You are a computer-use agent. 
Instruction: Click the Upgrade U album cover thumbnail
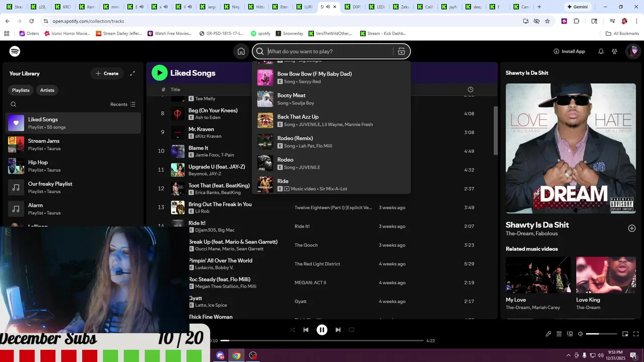[178, 170]
